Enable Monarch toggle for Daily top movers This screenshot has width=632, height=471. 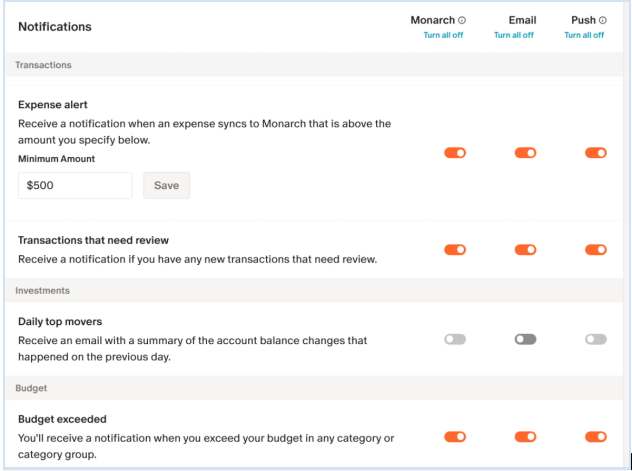coord(455,340)
